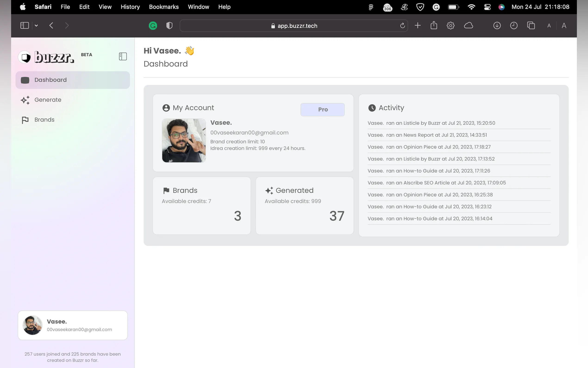588x368 pixels.
Task: Open a new Safari tab
Action: (418, 25)
